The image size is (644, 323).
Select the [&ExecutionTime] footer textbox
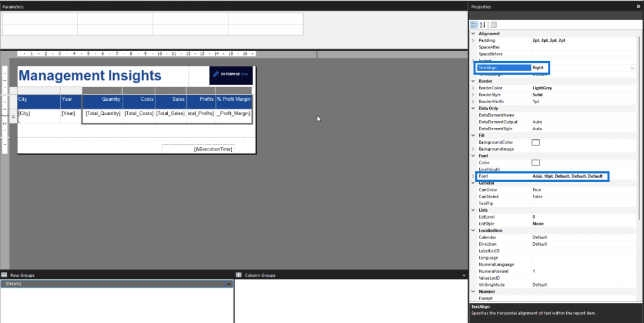(x=198, y=149)
